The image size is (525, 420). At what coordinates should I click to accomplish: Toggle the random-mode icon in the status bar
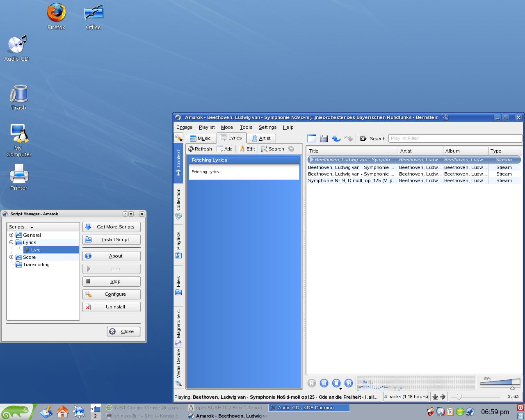click(x=435, y=397)
